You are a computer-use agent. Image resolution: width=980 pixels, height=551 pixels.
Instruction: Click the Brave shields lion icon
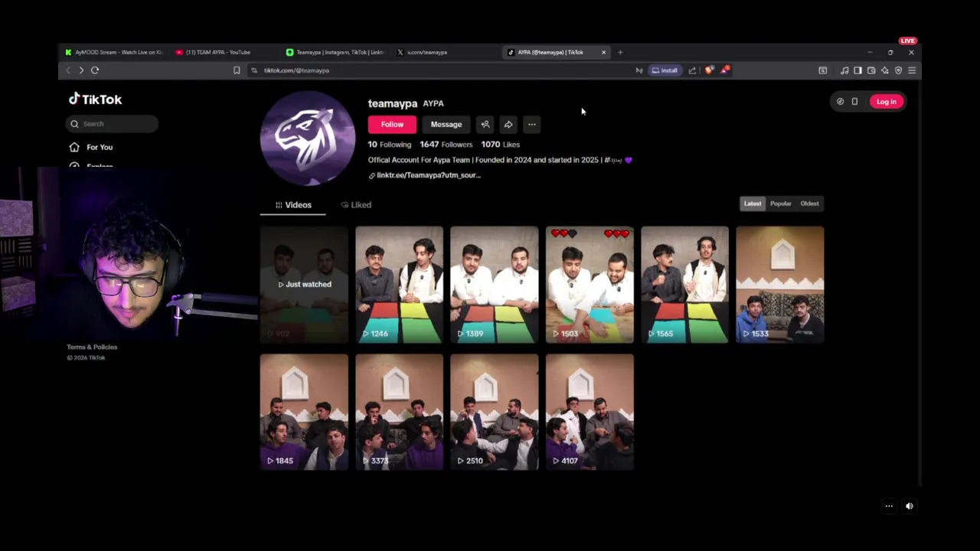tap(709, 70)
